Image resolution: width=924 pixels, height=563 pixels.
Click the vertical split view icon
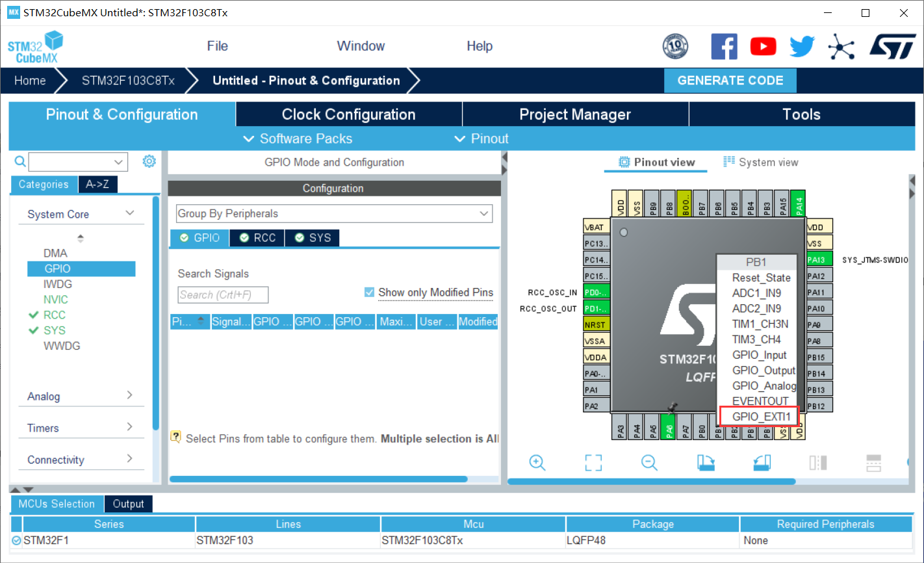(818, 462)
